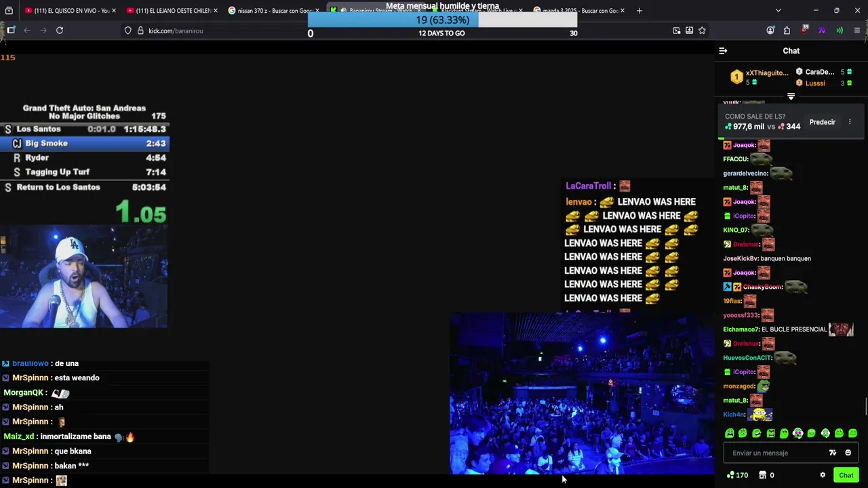The width and height of the screenshot is (868, 488).
Task: Open sidebar toggle at toolbar left
Action: (11, 30)
